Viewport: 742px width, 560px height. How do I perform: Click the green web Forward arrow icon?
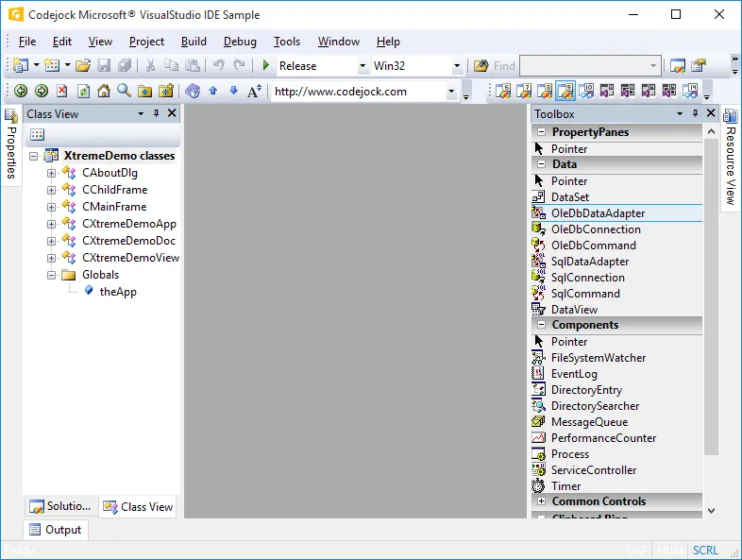point(42,91)
